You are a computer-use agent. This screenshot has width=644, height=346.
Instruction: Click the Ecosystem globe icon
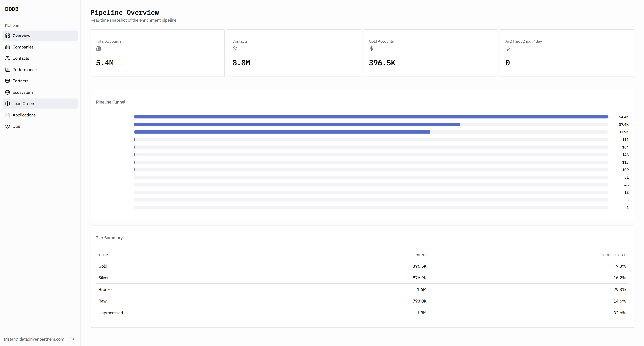pos(8,92)
